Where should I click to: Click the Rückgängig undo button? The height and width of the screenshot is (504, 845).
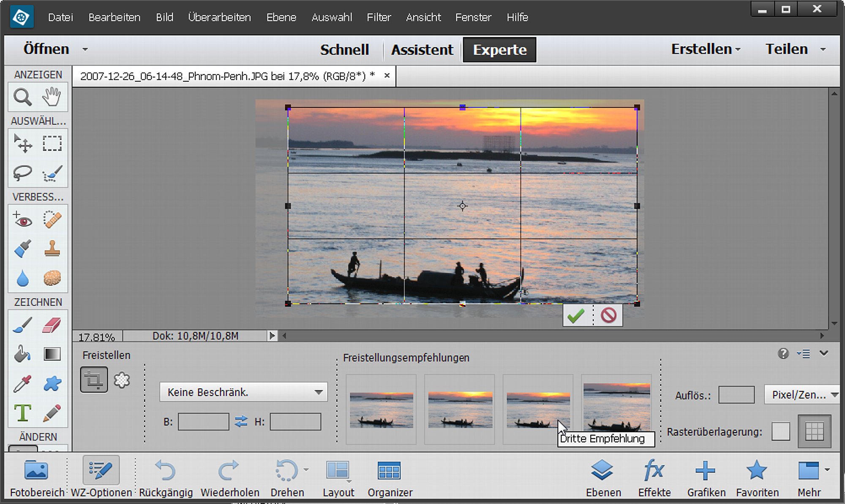coord(166,477)
